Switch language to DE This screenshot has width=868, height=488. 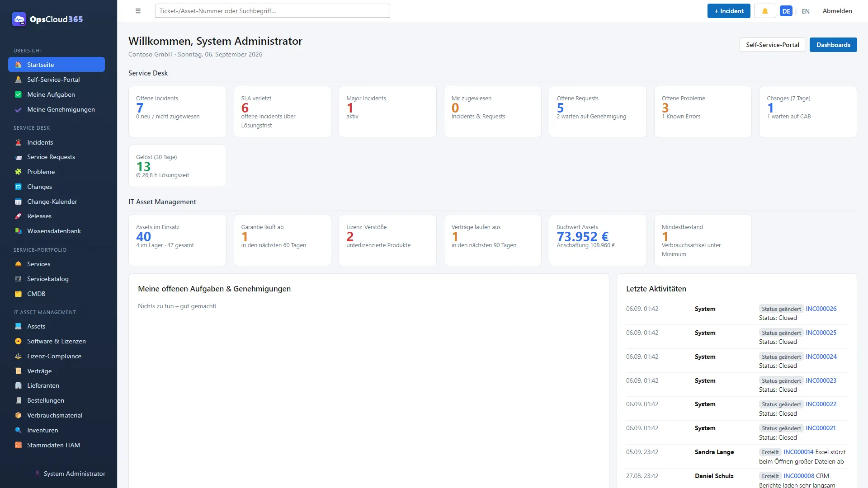click(786, 11)
